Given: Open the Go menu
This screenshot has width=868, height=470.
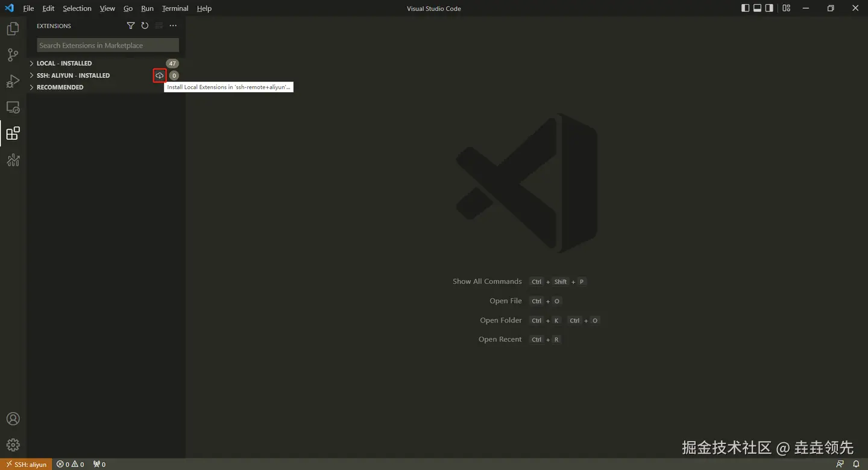Looking at the screenshot, I should pos(128,8).
